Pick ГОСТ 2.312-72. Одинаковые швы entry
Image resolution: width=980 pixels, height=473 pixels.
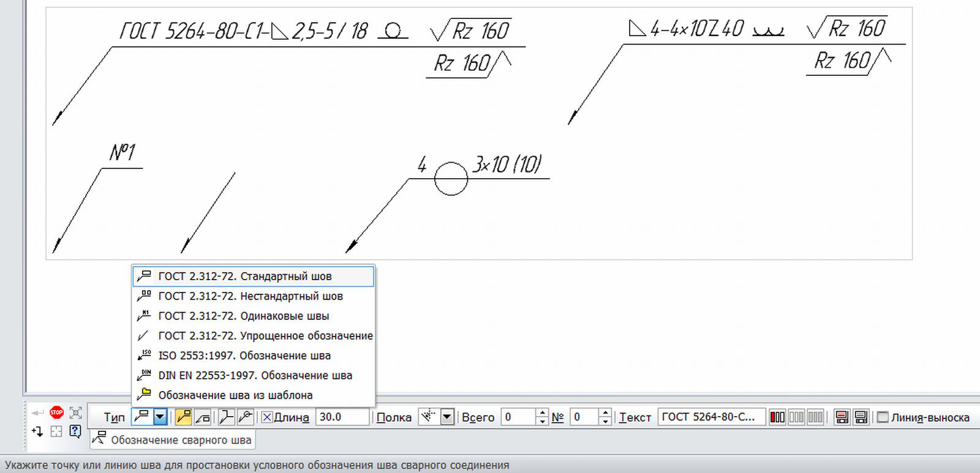(x=253, y=316)
